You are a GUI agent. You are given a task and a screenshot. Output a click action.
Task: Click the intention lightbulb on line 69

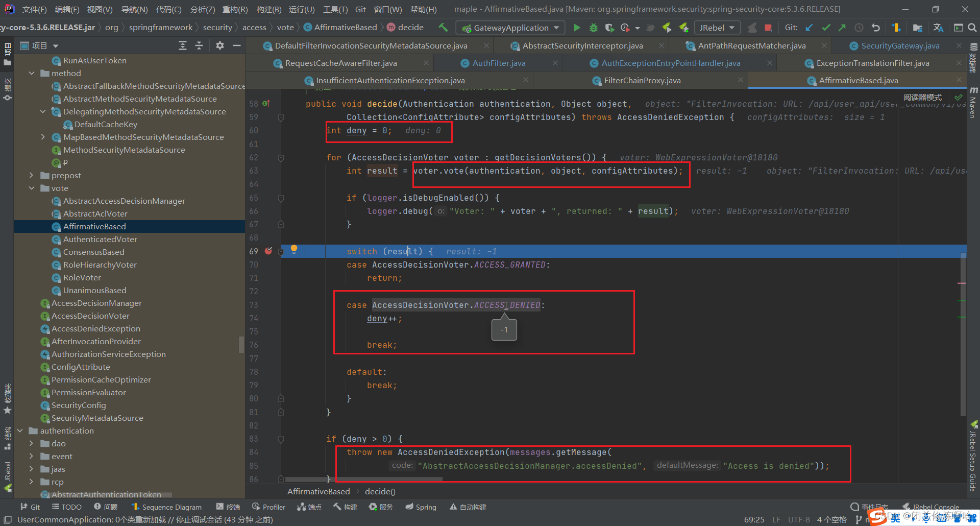[x=294, y=249]
